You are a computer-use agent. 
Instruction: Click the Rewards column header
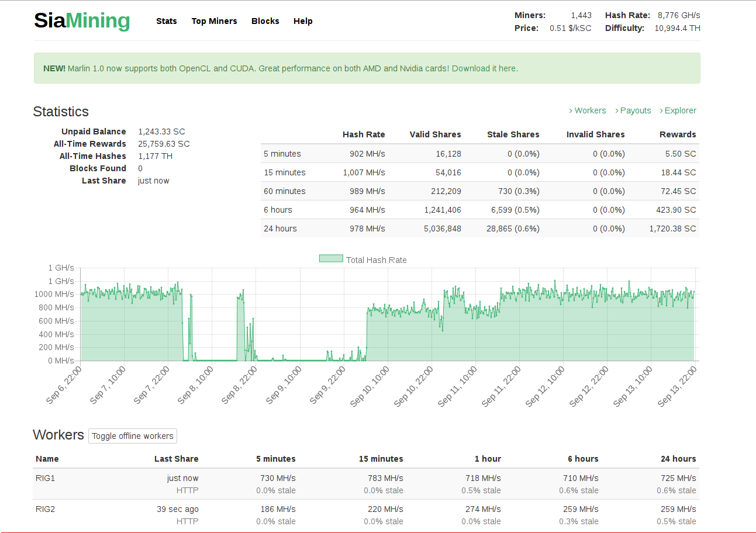(x=678, y=134)
